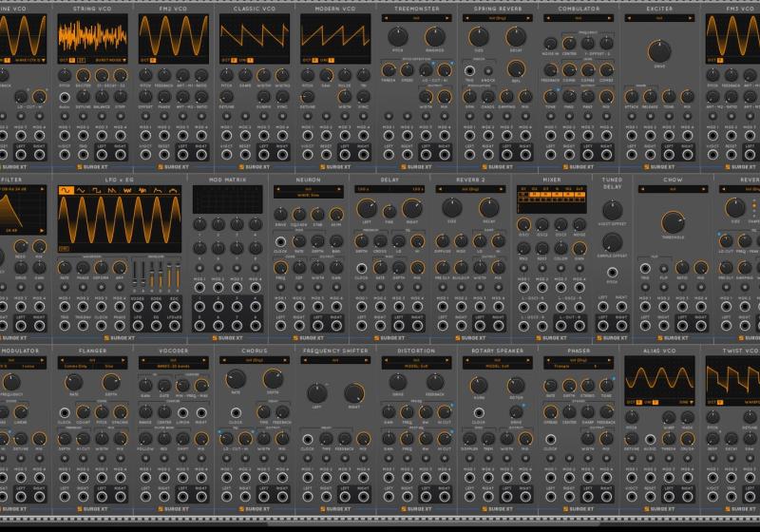Image resolution: width=760 pixels, height=532 pixels.
Task: Click Mod Matrix MOD 1 input jack
Action: click(x=199, y=287)
